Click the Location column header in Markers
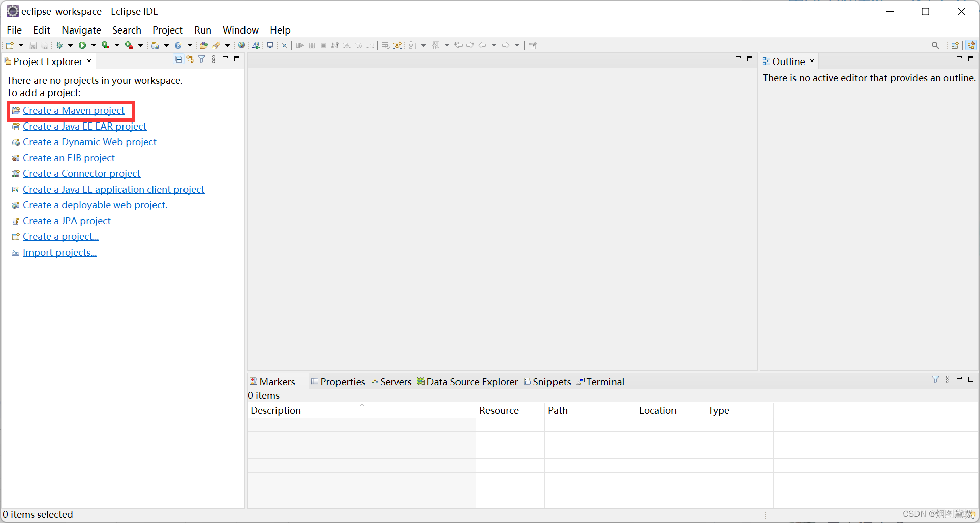The image size is (980, 523). coord(670,410)
